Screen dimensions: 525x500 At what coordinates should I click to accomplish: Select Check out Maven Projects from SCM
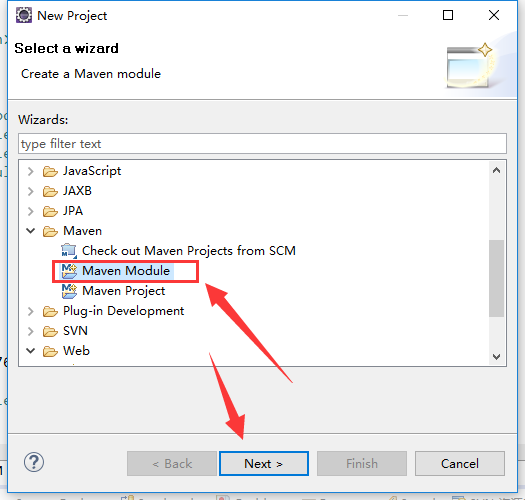point(189,251)
